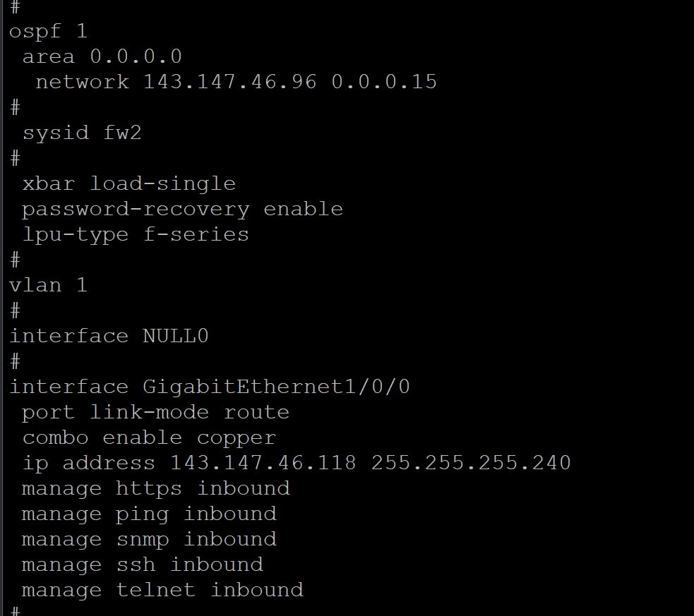Click the 'xbar load-single' line
The width and height of the screenshot is (694, 616).
pos(128,183)
